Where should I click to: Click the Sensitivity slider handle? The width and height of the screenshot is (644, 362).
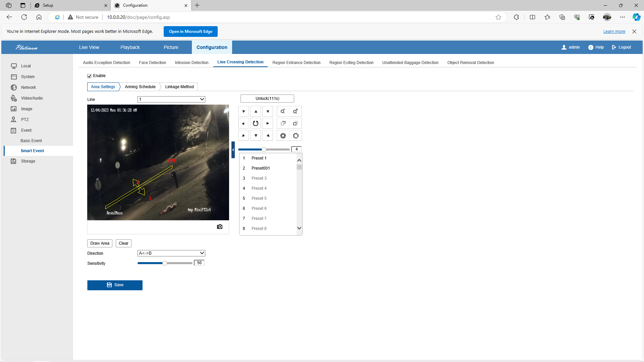(x=165, y=263)
